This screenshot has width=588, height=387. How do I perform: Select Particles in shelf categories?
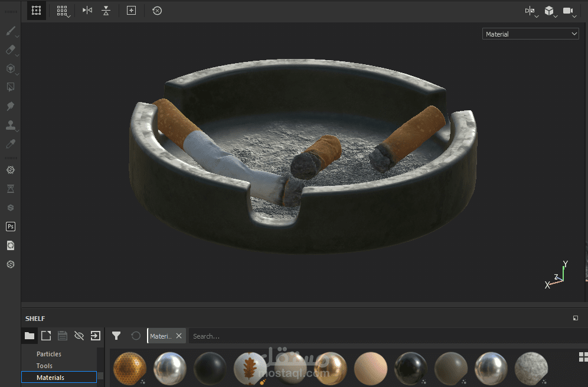pos(49,353)
